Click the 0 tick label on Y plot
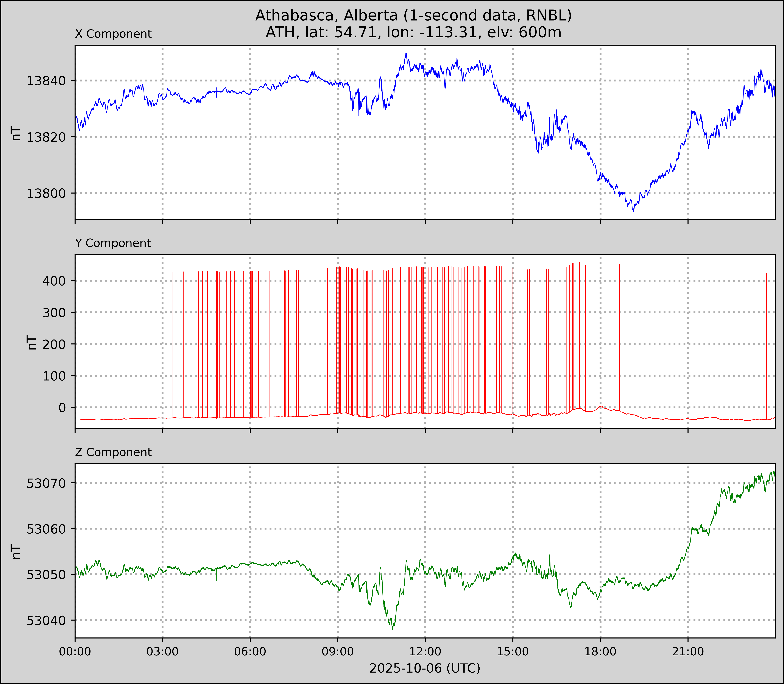Screen dimensions: 784x684 pos(62,408)
